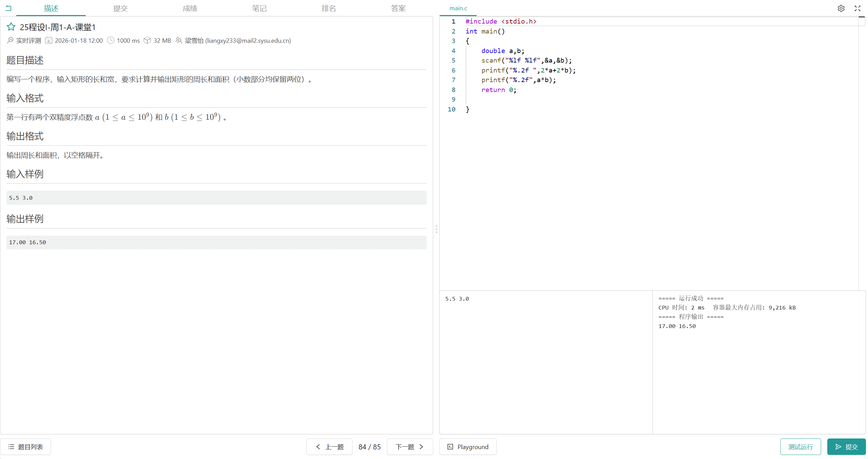The width and height of the screenshot is (868, 459).
Task: Run test with 测试运行 button
Action: tap(800, 447)
